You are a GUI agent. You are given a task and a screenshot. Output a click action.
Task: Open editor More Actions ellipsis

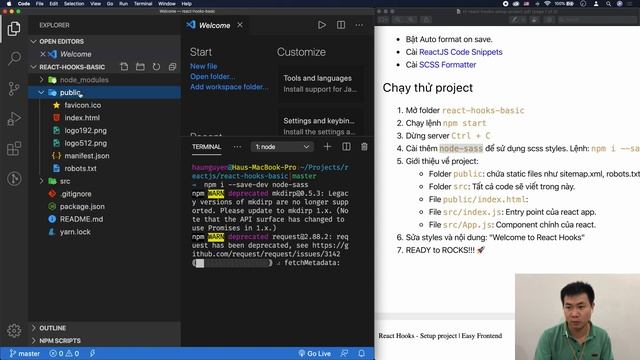359,25
